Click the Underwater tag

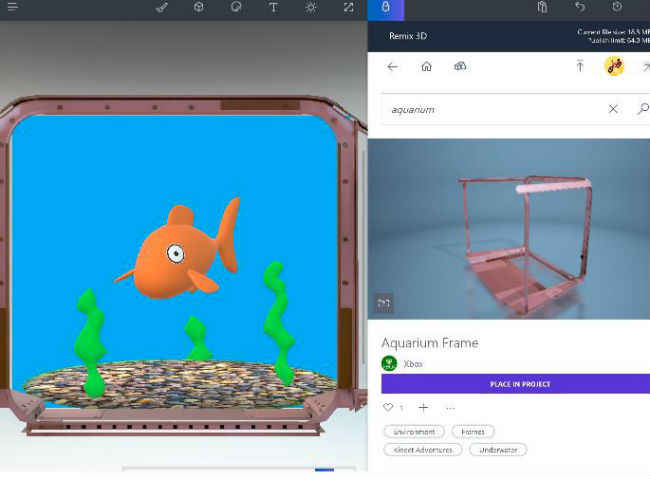[498, 450]
